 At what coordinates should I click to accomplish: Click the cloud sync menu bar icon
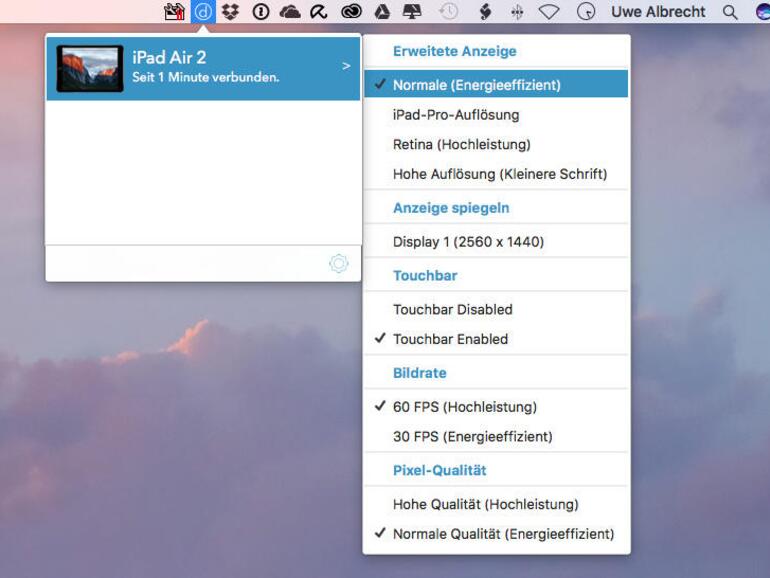[290, 11]
